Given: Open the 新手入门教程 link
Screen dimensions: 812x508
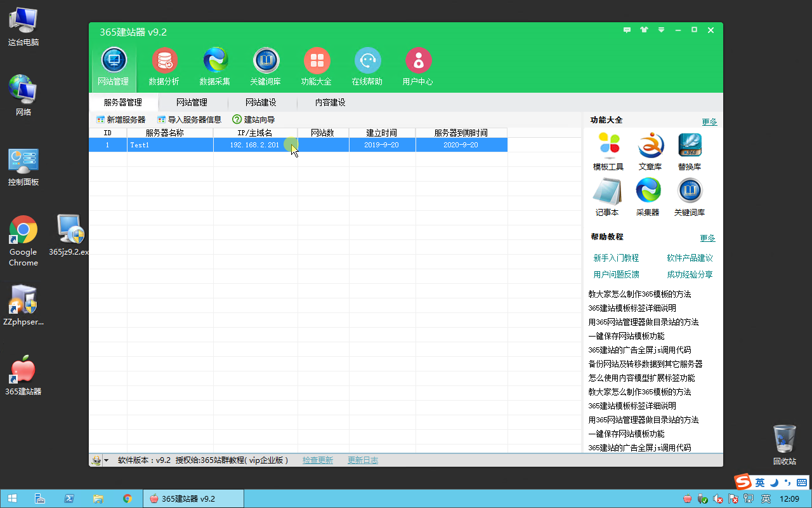Looking at the screenshot, I should tap(616, 258).
